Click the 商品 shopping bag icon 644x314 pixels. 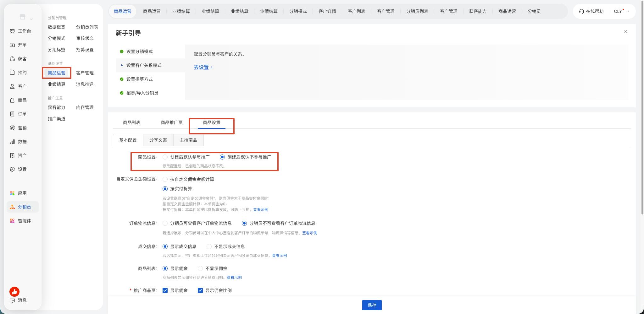[x=12, y=100]
